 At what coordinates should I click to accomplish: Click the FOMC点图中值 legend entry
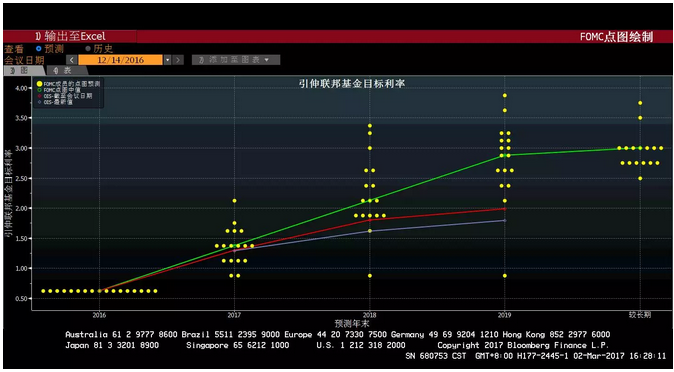point(59,90)
